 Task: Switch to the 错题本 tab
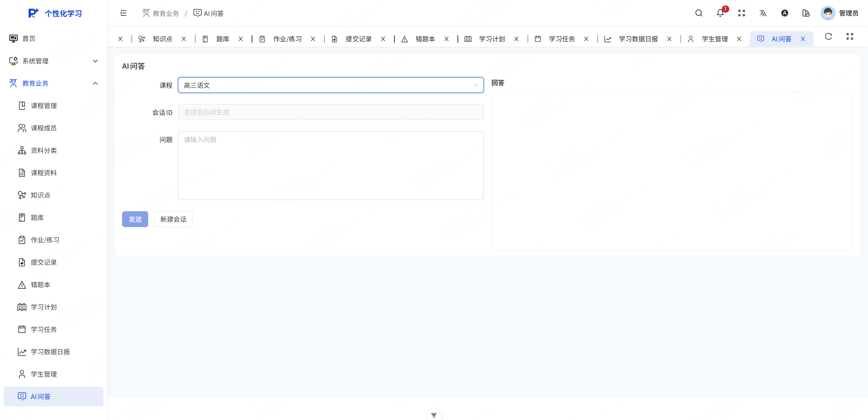[x=425, y=39]
